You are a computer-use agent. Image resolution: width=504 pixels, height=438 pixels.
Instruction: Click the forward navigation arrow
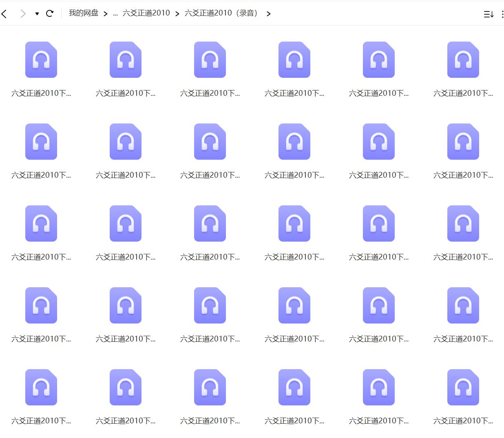(x=22, y=13)
